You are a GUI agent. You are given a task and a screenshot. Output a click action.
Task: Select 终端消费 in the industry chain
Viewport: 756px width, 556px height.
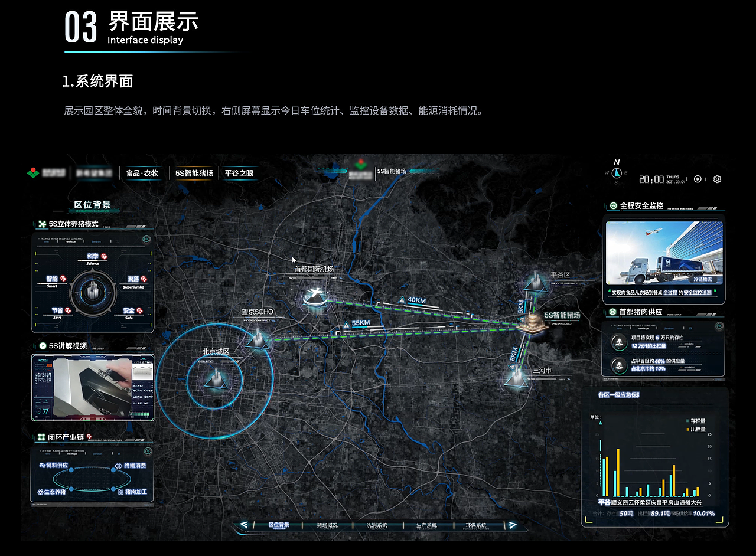pyautogui.click(x=132, y=466)
